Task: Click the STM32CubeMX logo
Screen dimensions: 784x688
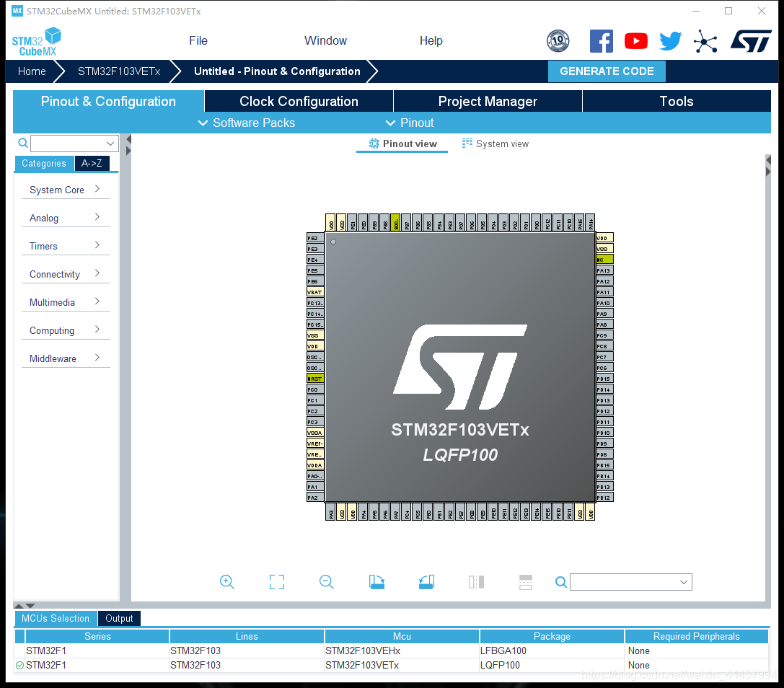Action: coord(37,42)
